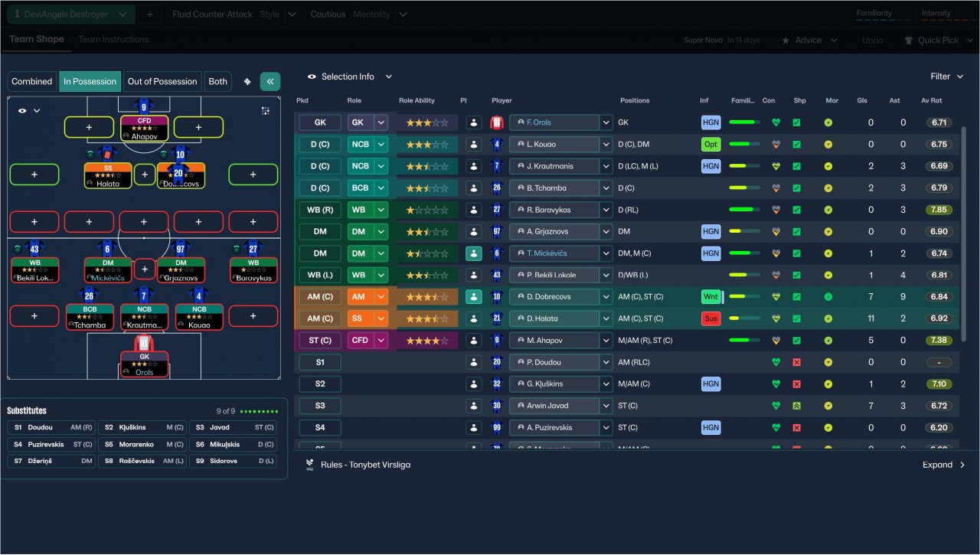The width and height of the screenshot is (980, 555).
Task: Sort by the Gls column header
Action: pyautogui.click(x=862, y=100)
